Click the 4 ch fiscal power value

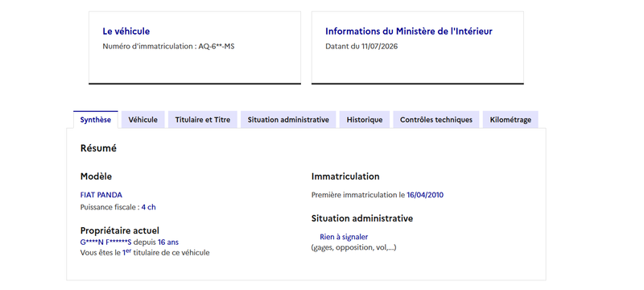(x=149, y=207)
